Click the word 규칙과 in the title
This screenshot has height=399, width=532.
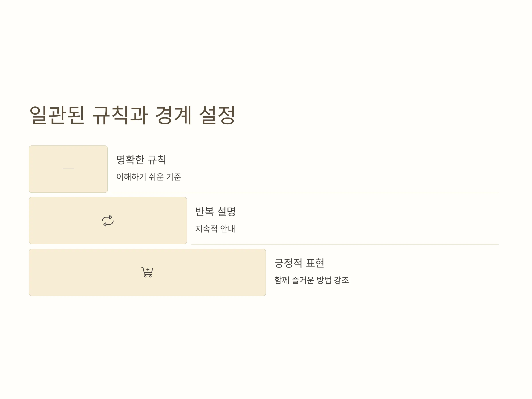pos(120,115)
